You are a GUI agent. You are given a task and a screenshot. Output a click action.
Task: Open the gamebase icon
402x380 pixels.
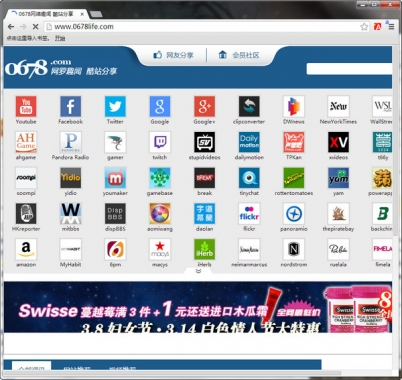pos(160,178)
